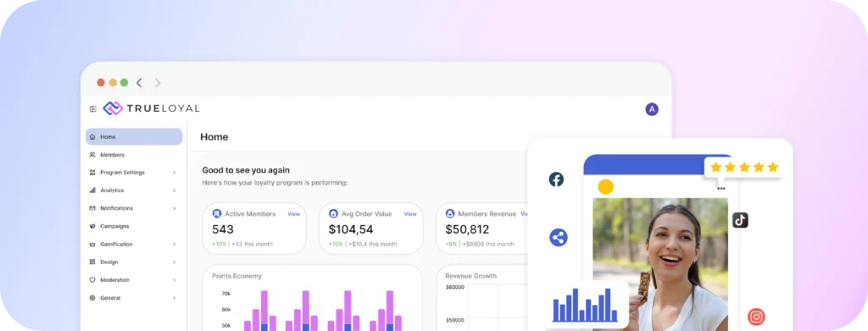
Task: Click the TikTok icon
Action: (740, 220)
